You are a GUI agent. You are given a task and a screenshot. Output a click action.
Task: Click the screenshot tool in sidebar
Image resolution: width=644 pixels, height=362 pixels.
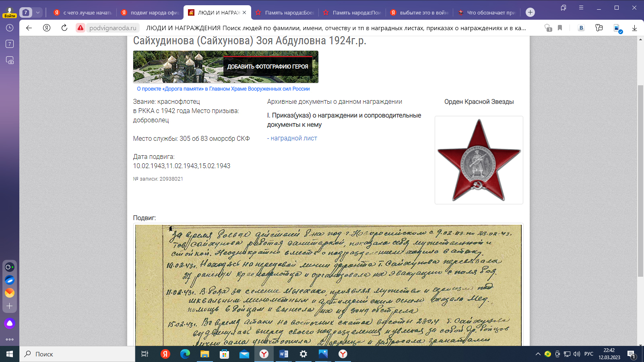click(10, 60)
